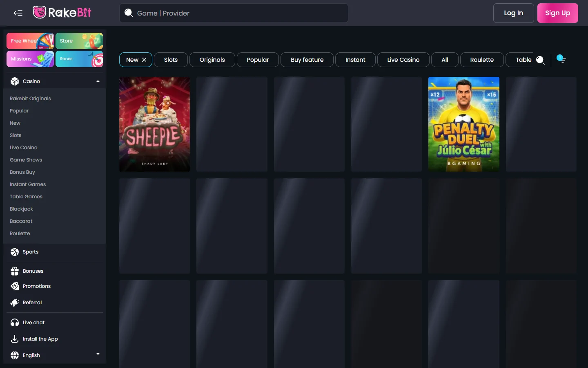The image size is (588, 368).
Task: Click the Referral megaphone icon
Action: [x=15, y=303]
